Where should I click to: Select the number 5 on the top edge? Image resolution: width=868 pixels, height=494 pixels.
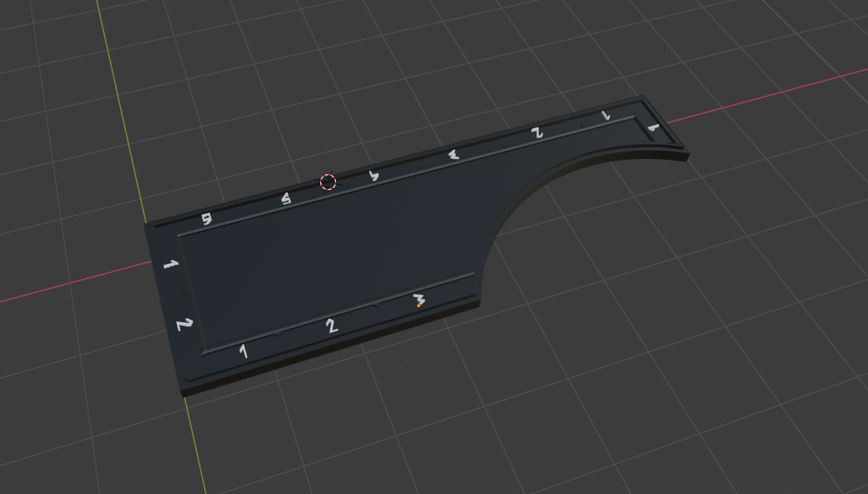(287, 198)
